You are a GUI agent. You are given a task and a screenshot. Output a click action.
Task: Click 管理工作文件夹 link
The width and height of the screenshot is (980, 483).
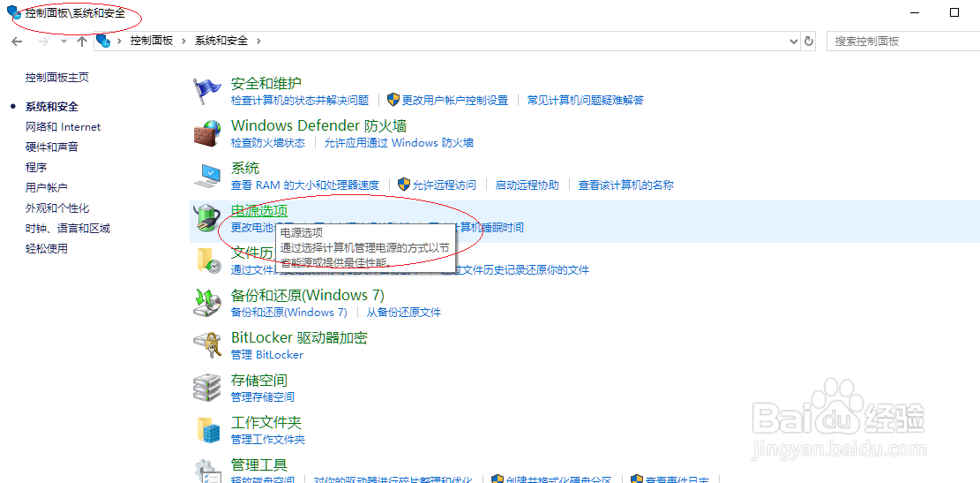pos(268,439)
